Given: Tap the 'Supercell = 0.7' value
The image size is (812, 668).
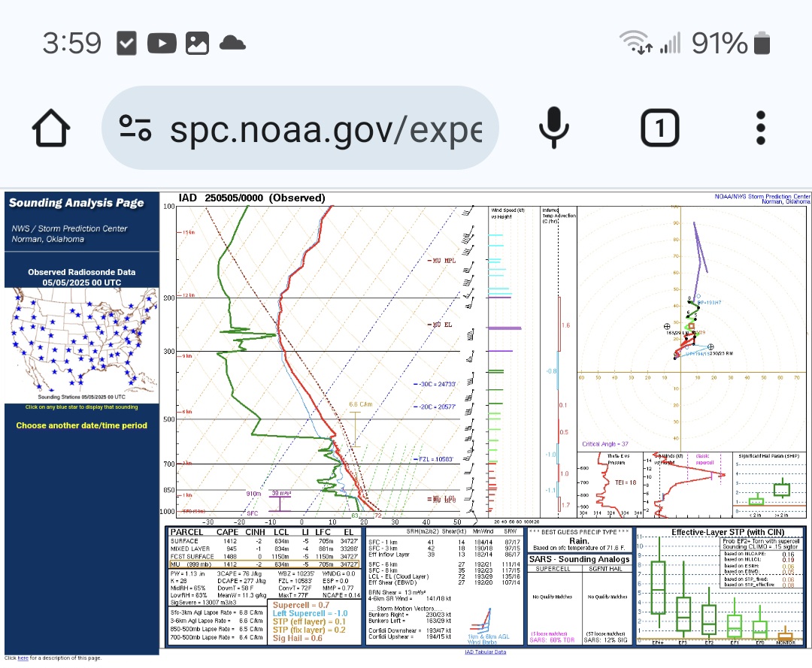Looking at the screenshot, I should (x=301, y=605).
